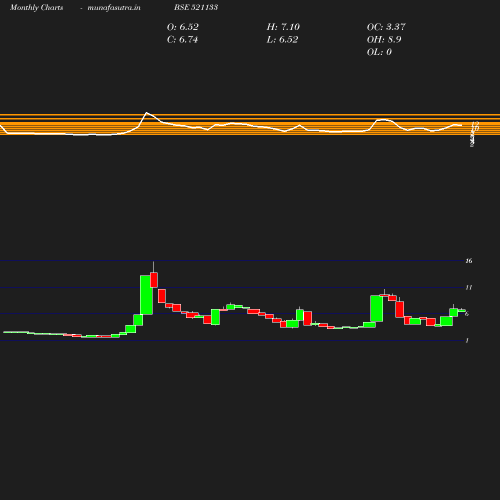This screenshot has height=500, width=500.
Task: Click the 'BSE 521133' symbol label
Action: click(196, 7)
